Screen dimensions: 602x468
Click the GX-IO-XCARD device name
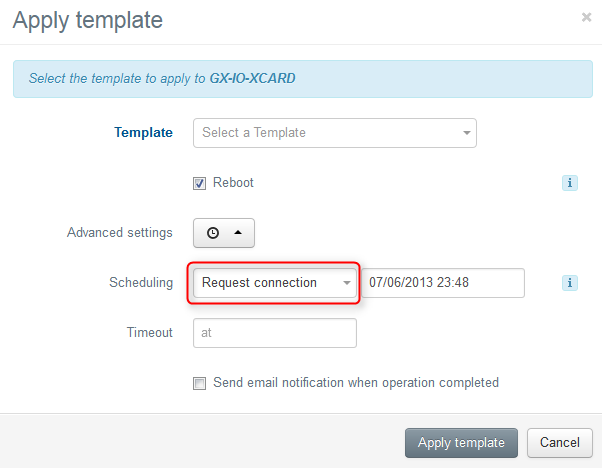pyautogui.click(x=252, y=78)
